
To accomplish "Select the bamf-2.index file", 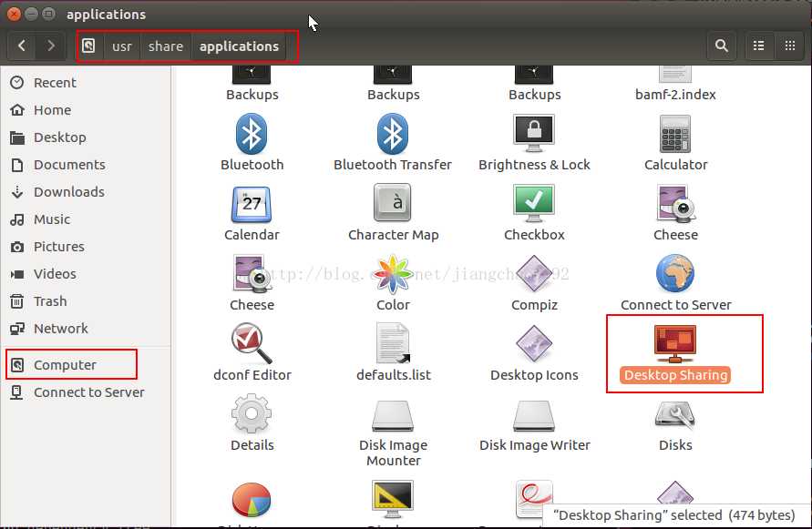I will pos(675,84).
